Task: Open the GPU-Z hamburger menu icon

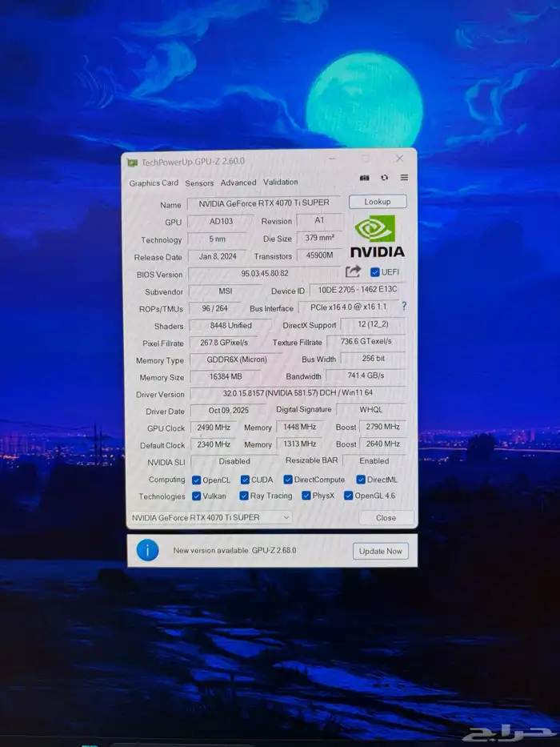Action: pyautogui.click(x=404, y=177)
